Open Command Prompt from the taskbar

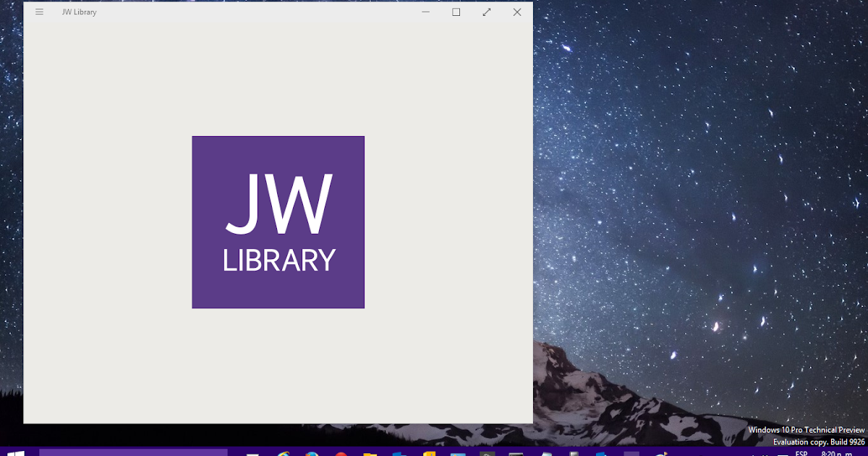[517, 454]
